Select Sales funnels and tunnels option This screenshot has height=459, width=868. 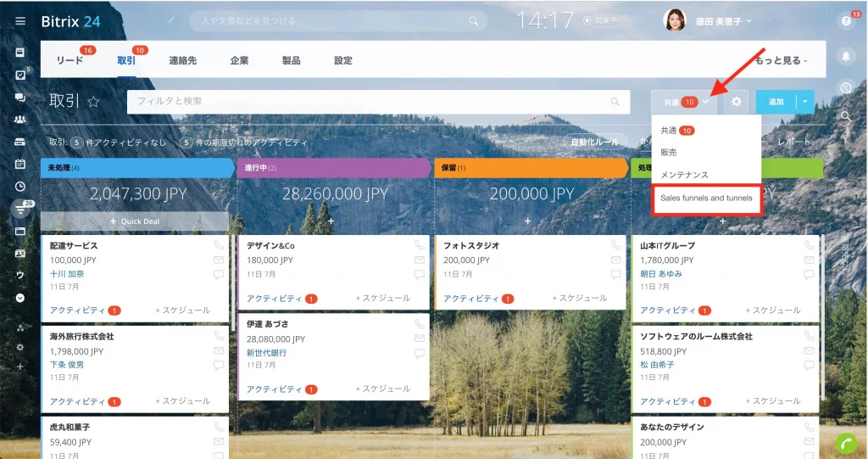pos(706,199)
